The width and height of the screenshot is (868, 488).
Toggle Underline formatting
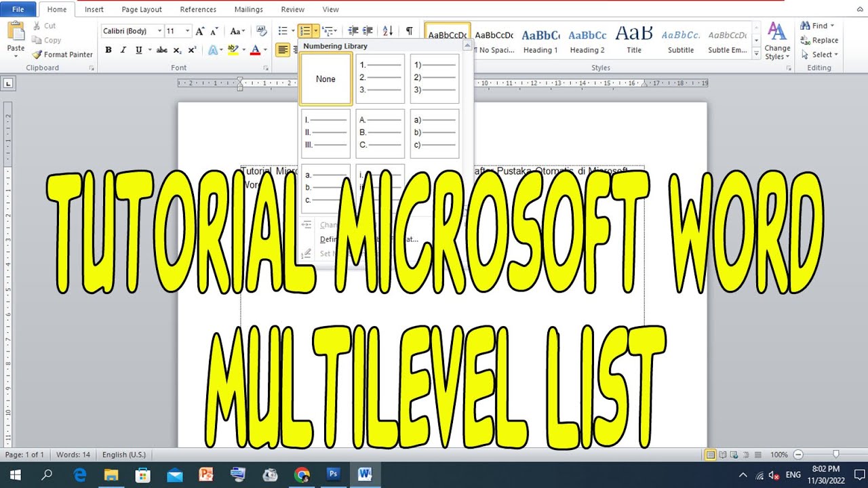pos(138,50)
